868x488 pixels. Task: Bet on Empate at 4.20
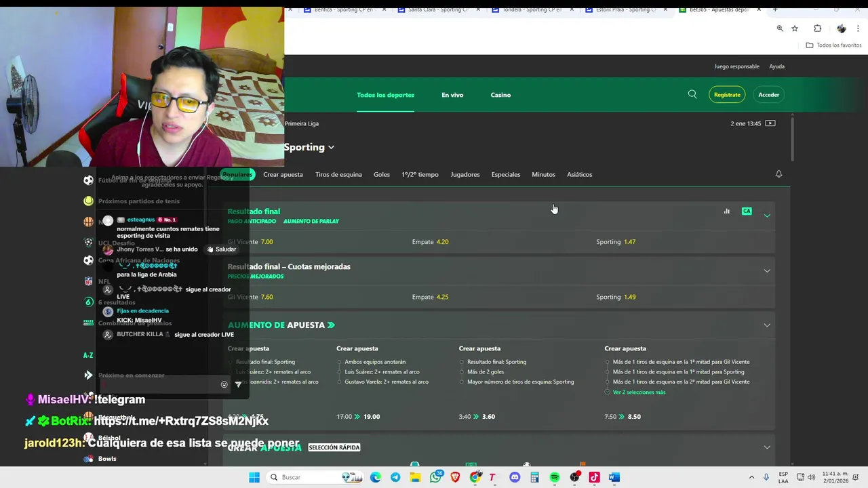(x=430, y=242)
